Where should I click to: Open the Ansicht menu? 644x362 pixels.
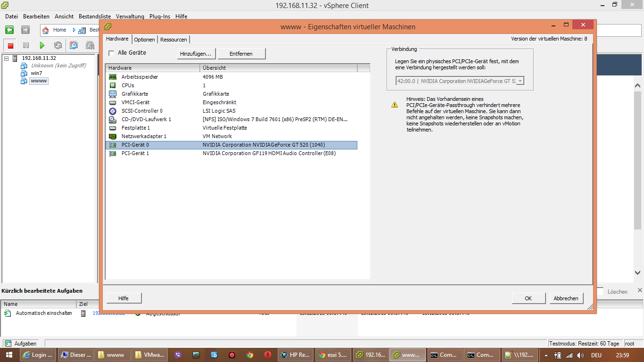tap(64, 16)
